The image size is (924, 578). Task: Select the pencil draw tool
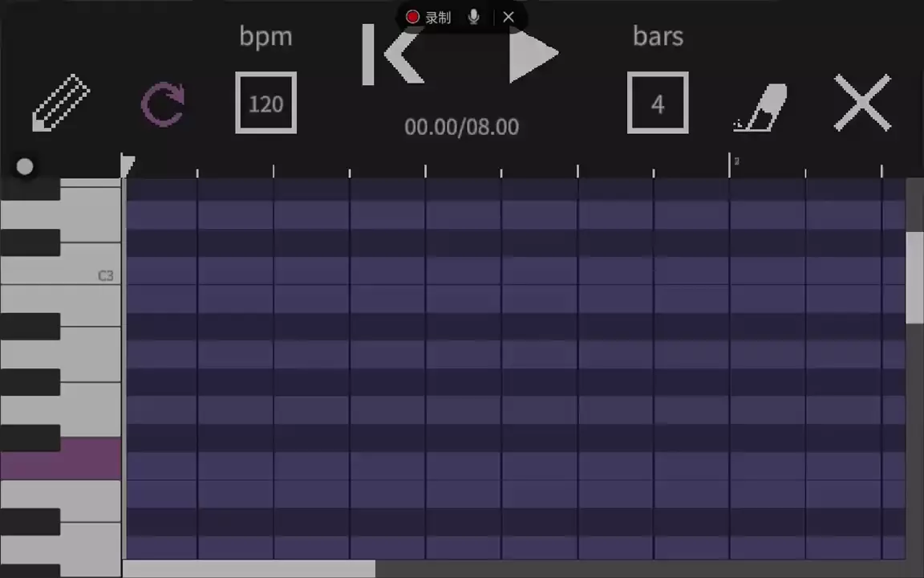click(61, 103)
